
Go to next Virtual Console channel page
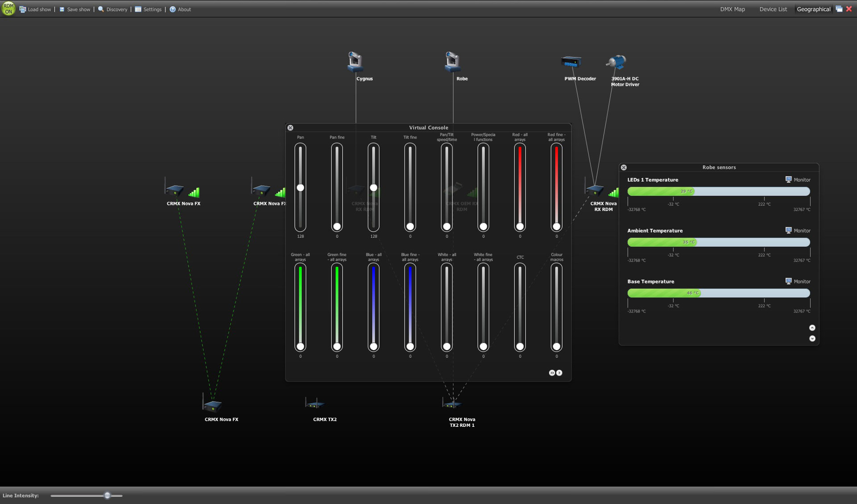[x=560, y=373]
